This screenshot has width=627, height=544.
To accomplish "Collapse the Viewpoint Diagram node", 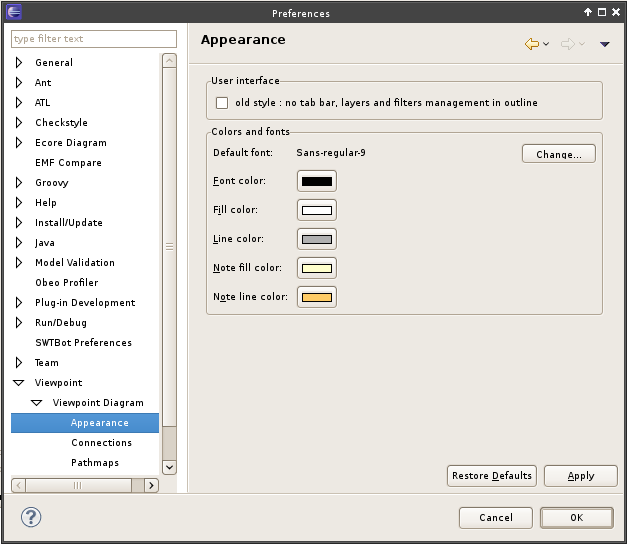I will tap(36, 403).
